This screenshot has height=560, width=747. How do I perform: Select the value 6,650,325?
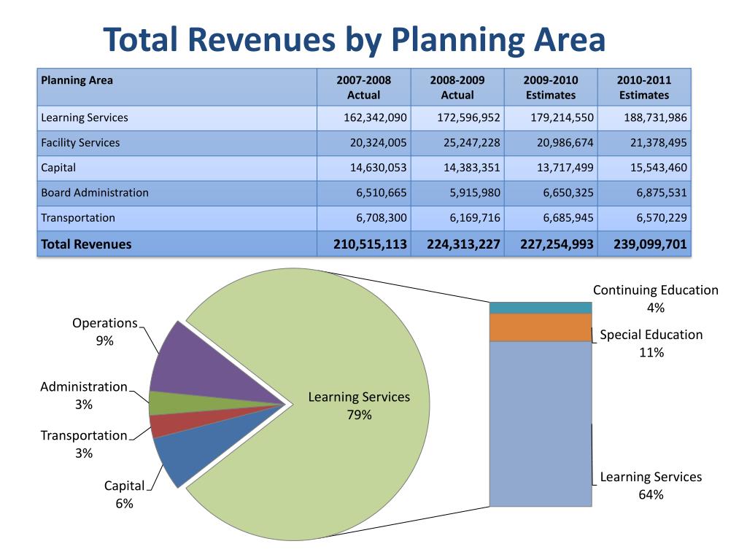(x=568, y=192)
